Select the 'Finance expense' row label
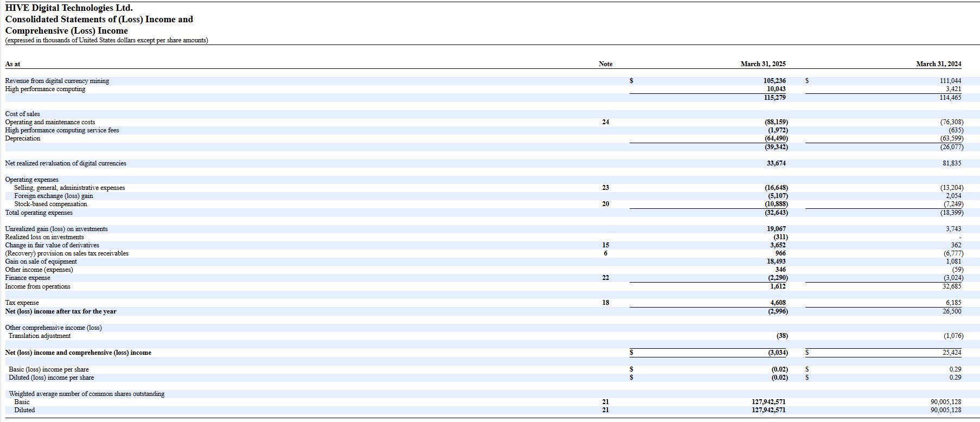 [x=28, y=278]
